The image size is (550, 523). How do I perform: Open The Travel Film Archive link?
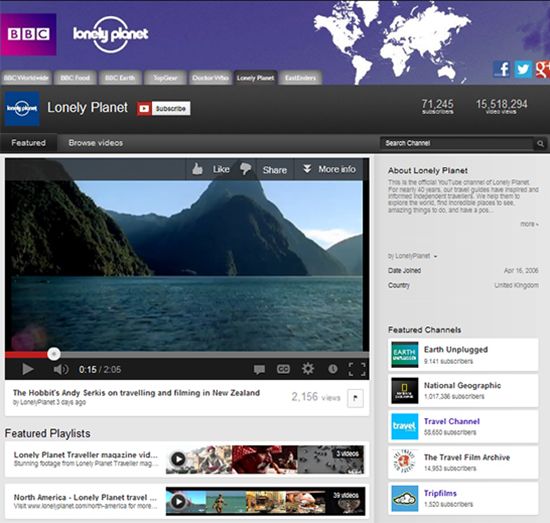(467, 457)
